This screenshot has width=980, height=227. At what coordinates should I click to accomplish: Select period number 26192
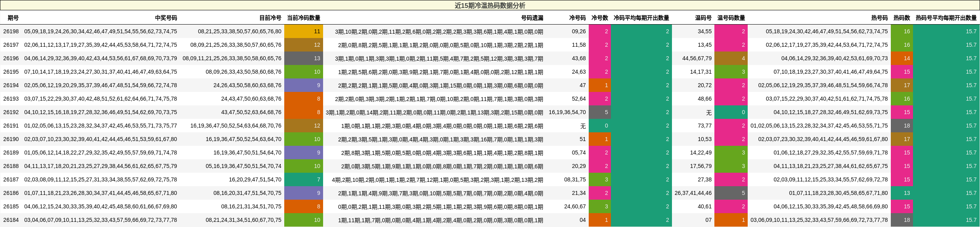11,112
